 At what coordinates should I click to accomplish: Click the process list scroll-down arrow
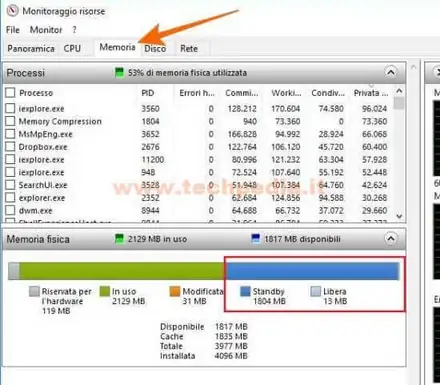(x=399, y=216)
